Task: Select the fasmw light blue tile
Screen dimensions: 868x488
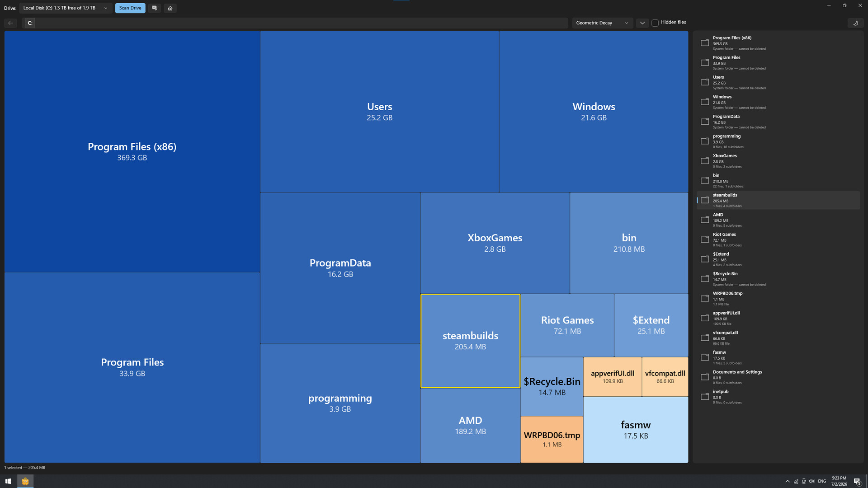Action: [636, 430]
